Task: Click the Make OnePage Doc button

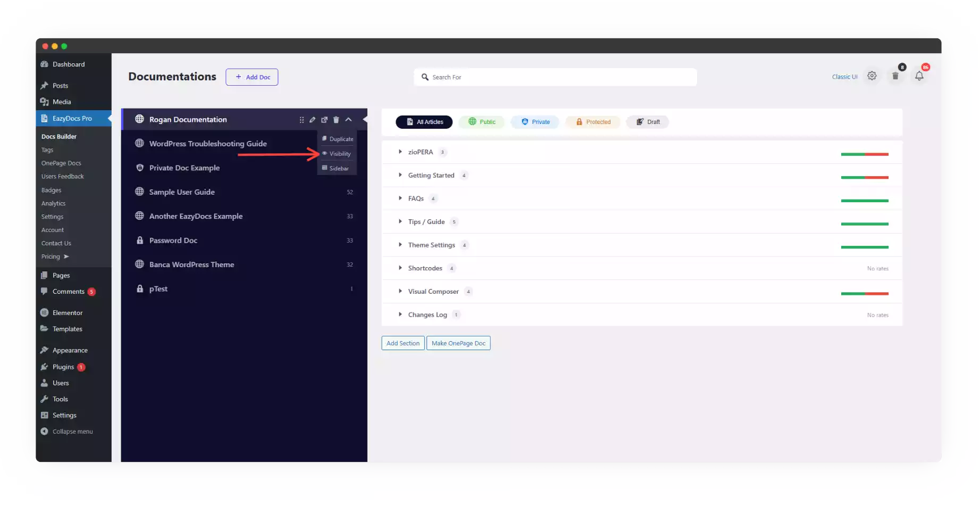Action: [458, 343]
